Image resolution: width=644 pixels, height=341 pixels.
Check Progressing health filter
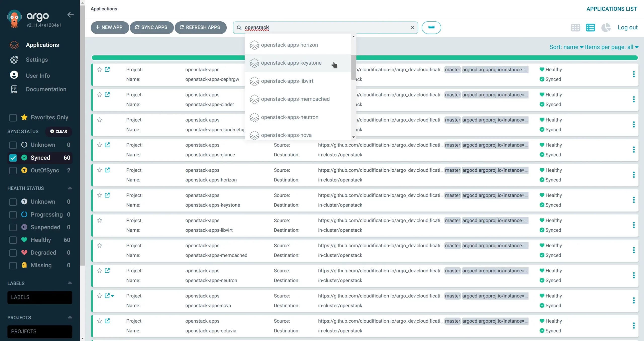pos(13,215)
